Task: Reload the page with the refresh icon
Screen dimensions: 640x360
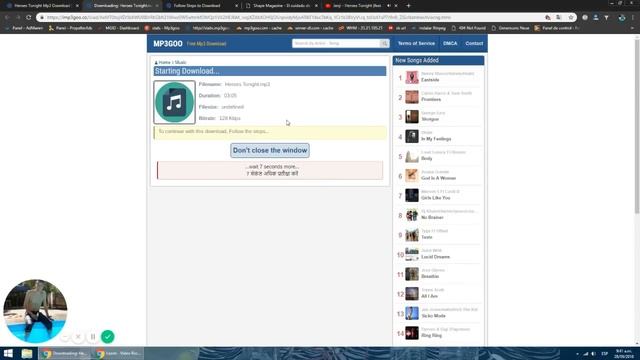Action: (x=29, y=18)
